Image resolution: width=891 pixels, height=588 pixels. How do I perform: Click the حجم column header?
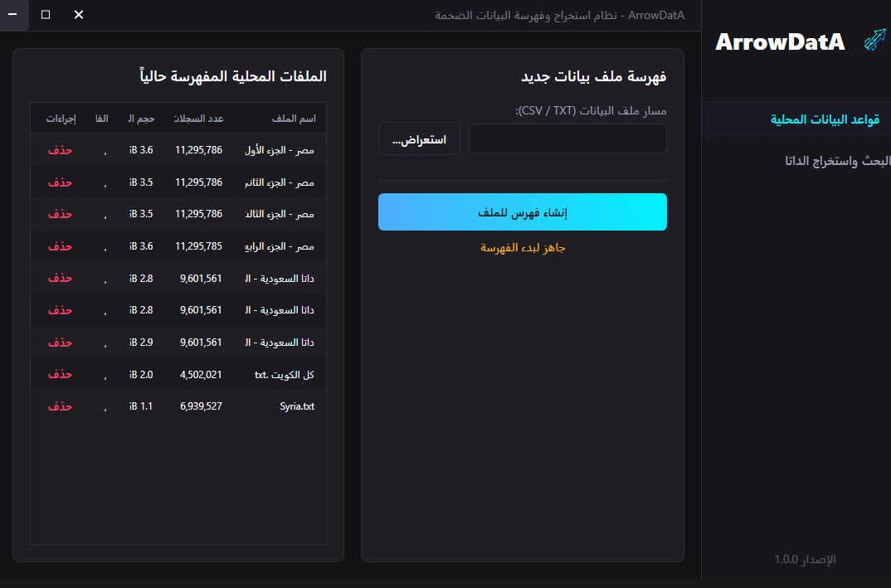click(x=141, y=118)
